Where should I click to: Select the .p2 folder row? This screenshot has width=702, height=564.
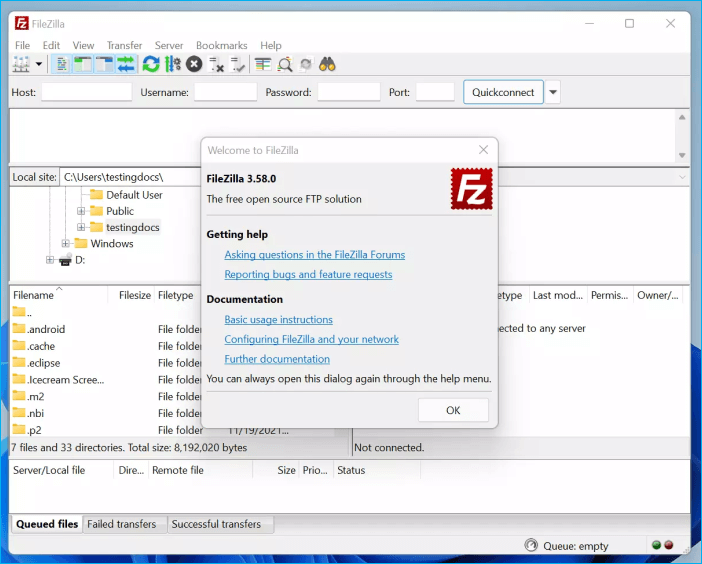(x=106, y=430)
